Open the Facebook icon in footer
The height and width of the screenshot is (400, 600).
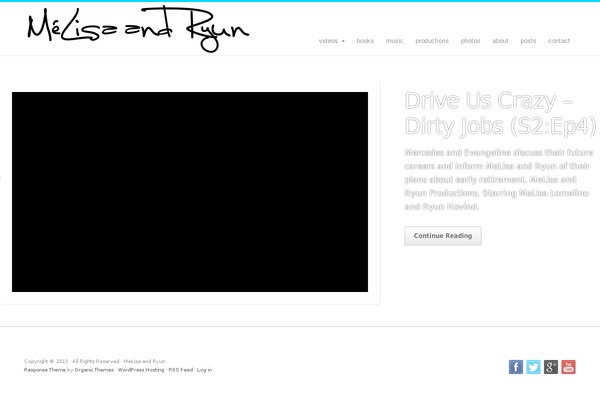point(515,367)
